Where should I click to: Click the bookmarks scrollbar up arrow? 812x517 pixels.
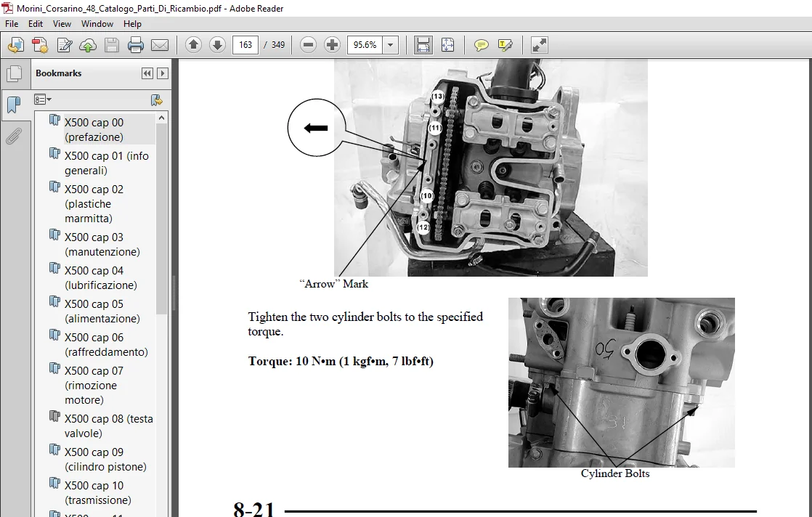(x=161, y=118)
